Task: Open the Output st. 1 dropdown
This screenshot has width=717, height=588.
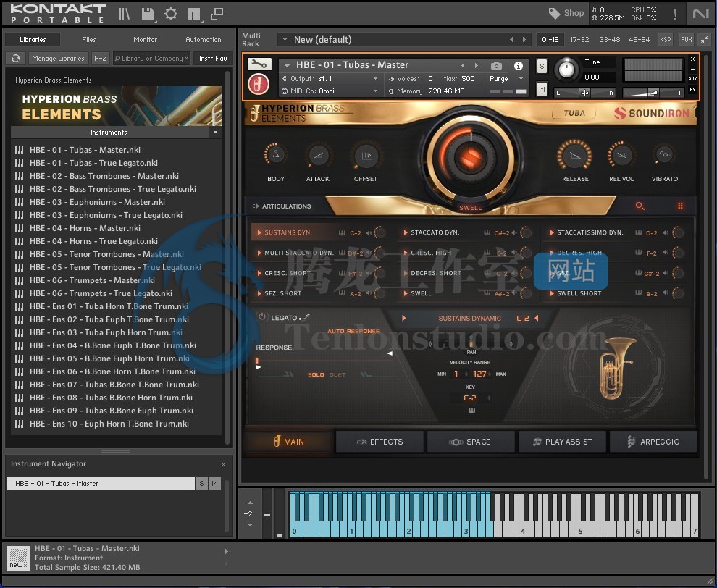Action: click(375, 79)
